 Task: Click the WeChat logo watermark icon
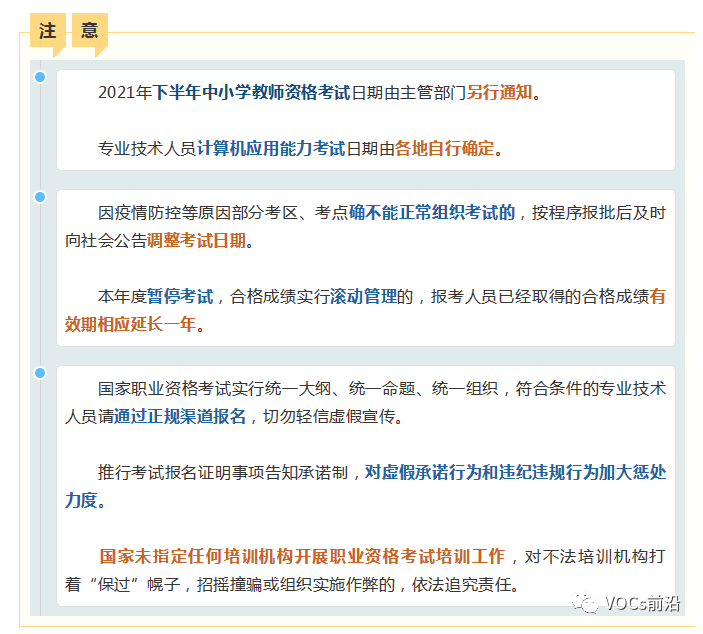581,604
